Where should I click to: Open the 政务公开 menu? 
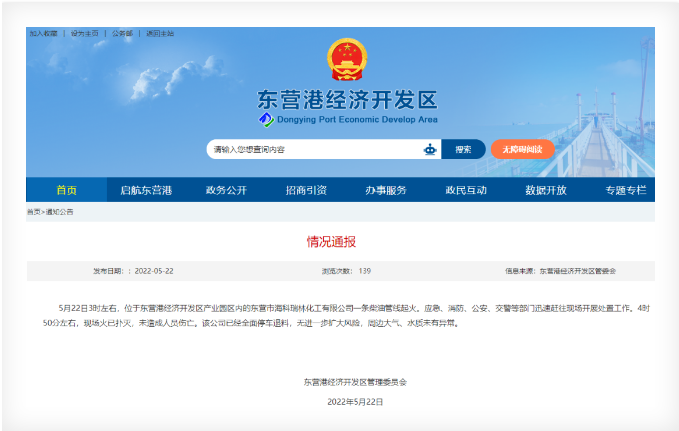click(x=226, y=190)
